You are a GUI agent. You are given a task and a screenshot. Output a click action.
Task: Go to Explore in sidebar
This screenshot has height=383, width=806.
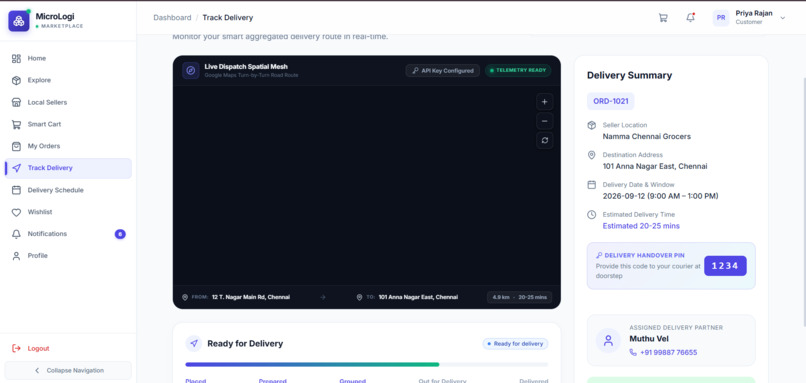point(68,81)
